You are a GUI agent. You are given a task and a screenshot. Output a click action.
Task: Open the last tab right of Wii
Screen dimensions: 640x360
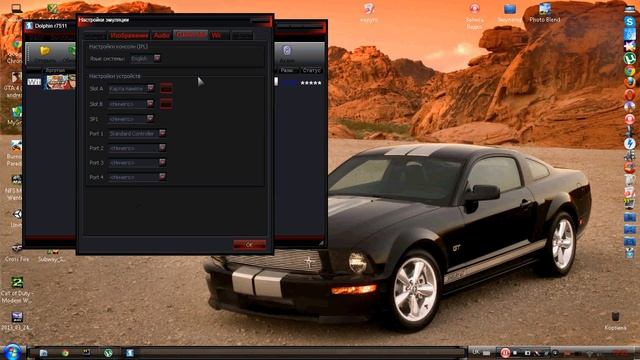242,36
